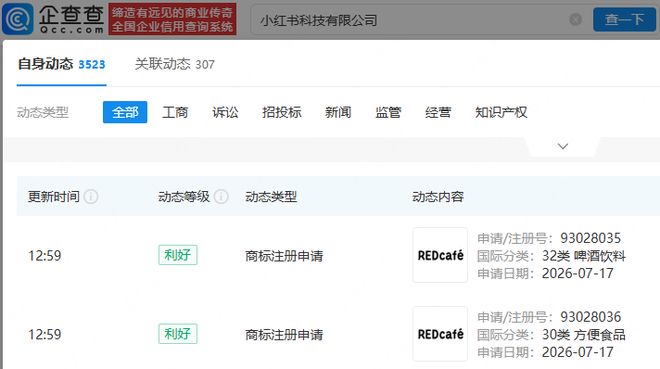The width and height of the screenshot is (660, 369).
Task: Show info tooltip for 动态等级
Action: coord(221,196)
